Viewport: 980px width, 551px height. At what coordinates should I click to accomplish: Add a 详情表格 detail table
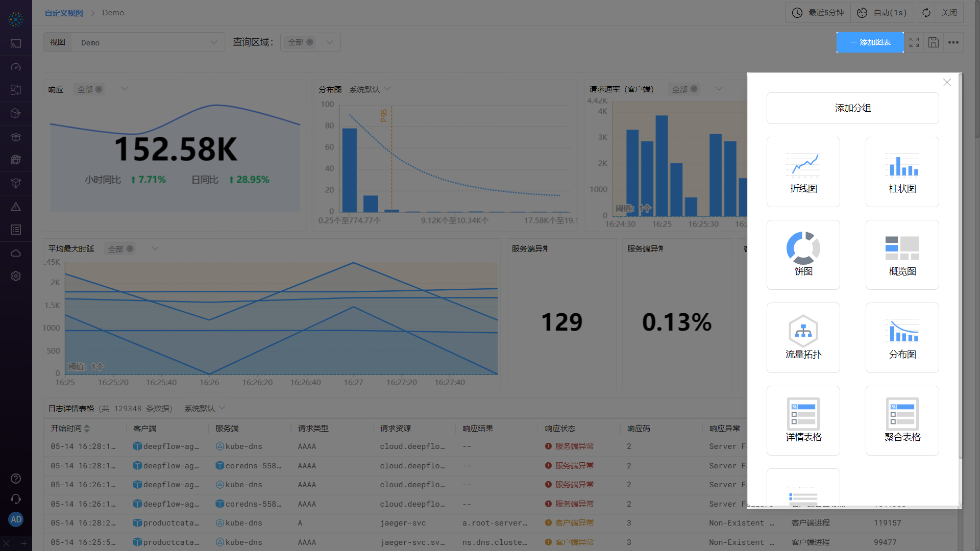[803, 420]
